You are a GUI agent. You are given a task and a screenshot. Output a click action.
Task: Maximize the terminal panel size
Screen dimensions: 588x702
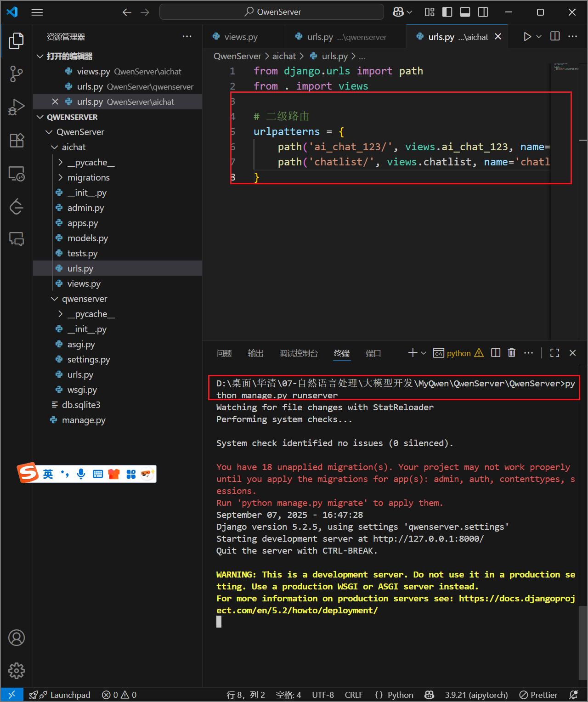click(554, 353)
